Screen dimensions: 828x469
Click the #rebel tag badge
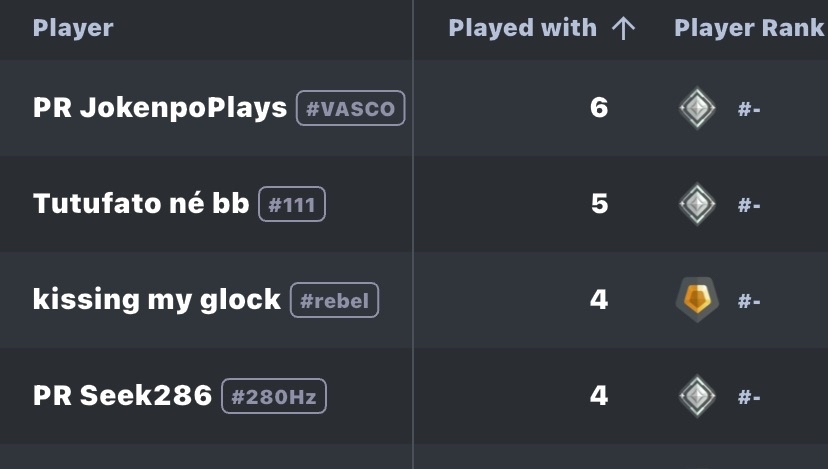click(x=334, y=301)
